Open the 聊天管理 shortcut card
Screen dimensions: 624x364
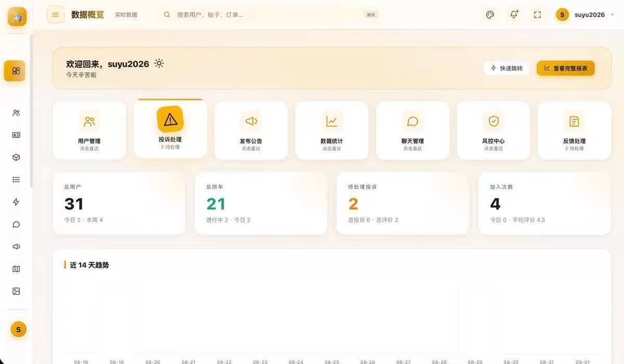[413, 131]
